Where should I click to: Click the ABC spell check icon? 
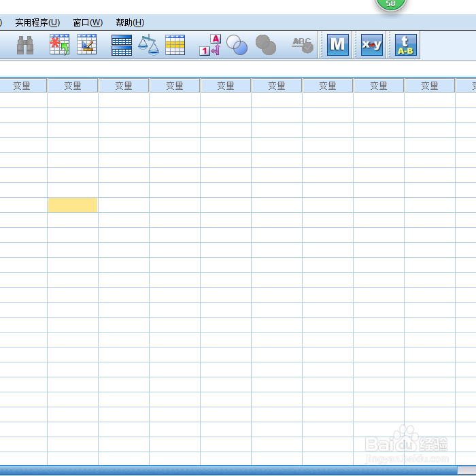tap(303, 46)
